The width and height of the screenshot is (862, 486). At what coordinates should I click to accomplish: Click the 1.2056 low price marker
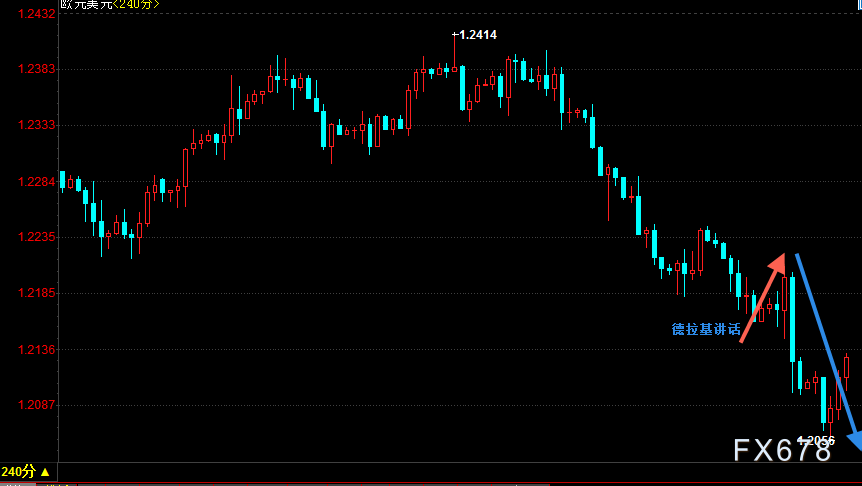815,440
